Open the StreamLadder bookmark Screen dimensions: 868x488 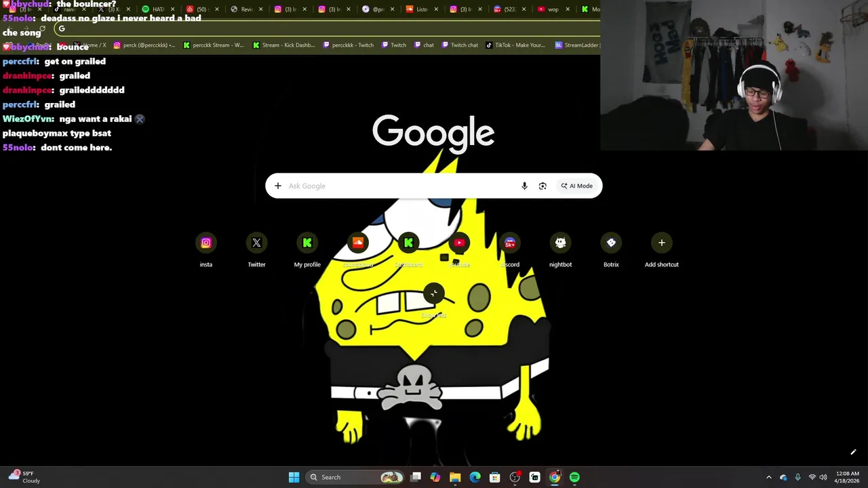click(577, 45)
